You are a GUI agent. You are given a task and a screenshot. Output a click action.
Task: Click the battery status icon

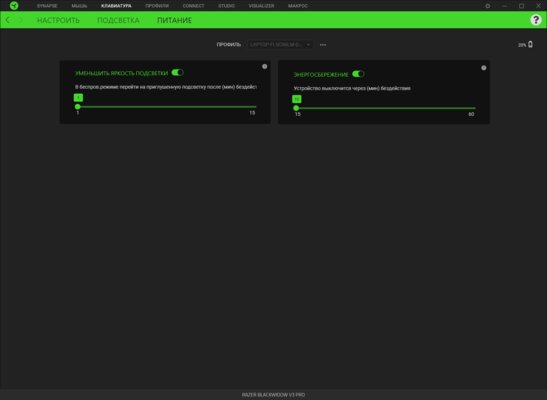[x=530, y=44]
